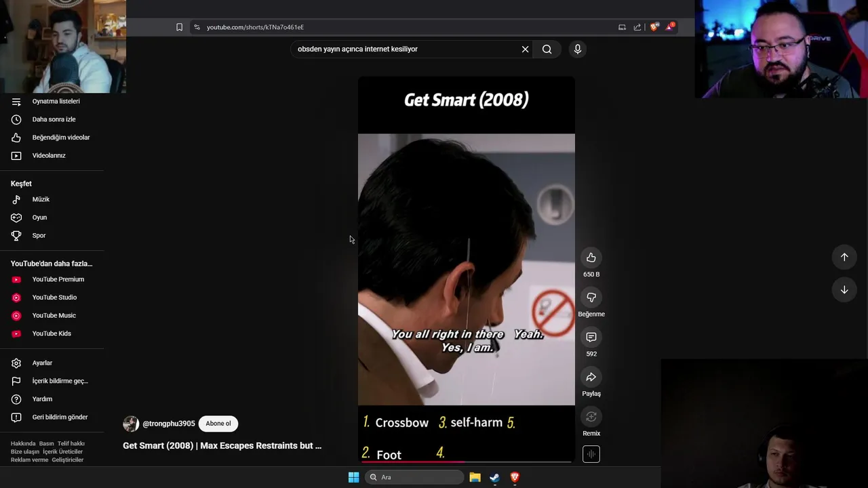Click the Reklam verme footer link
The width and height of the screenshot is (868, 488).
point(30,460)
